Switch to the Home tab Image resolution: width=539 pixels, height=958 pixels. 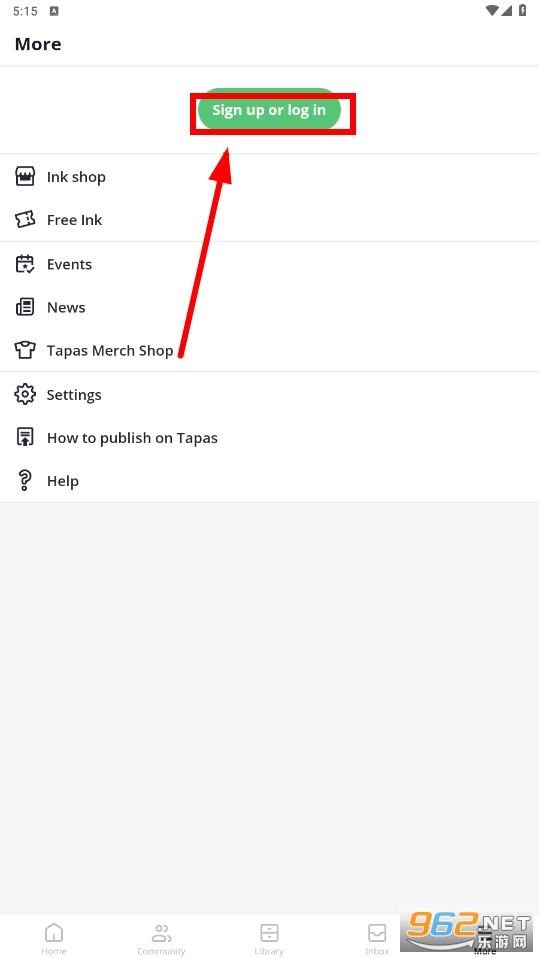pos(54,938)
